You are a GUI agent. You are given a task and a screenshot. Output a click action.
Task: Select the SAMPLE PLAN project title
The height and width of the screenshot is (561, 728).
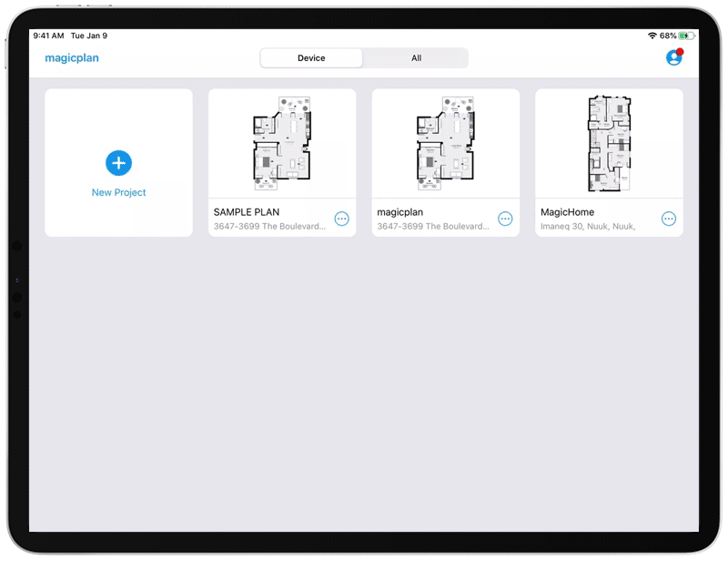coord(247,212)
